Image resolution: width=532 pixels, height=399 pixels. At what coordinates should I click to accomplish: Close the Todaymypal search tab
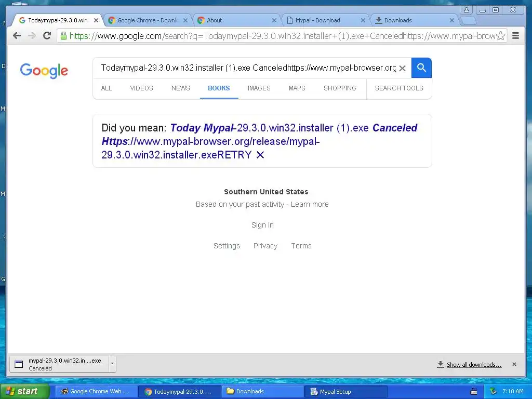coord(96,20)
